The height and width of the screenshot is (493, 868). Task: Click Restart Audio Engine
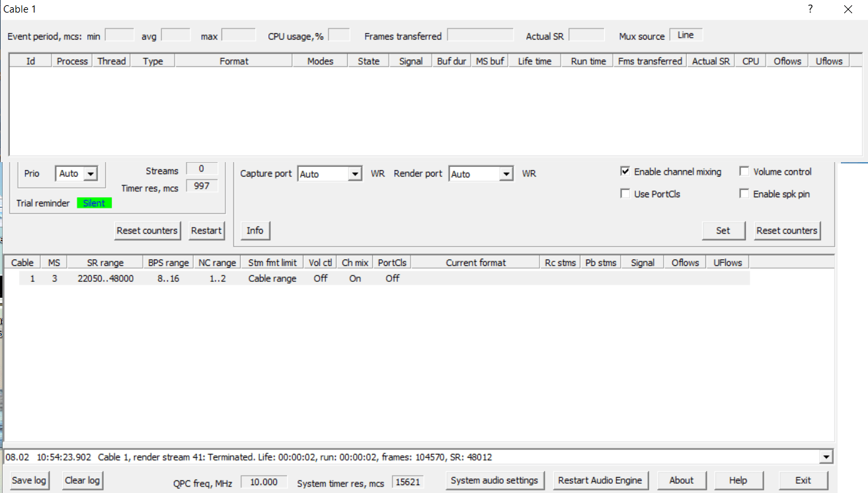[600, 480]
